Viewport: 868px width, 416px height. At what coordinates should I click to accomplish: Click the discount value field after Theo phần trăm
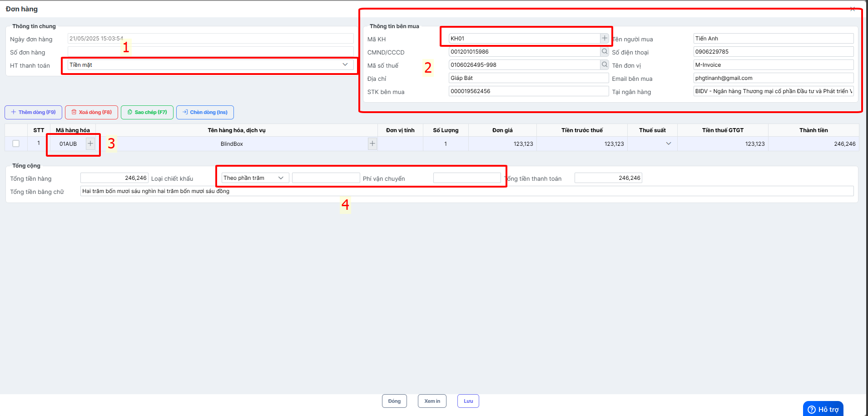pyautogui.click(x=326, y=178)
